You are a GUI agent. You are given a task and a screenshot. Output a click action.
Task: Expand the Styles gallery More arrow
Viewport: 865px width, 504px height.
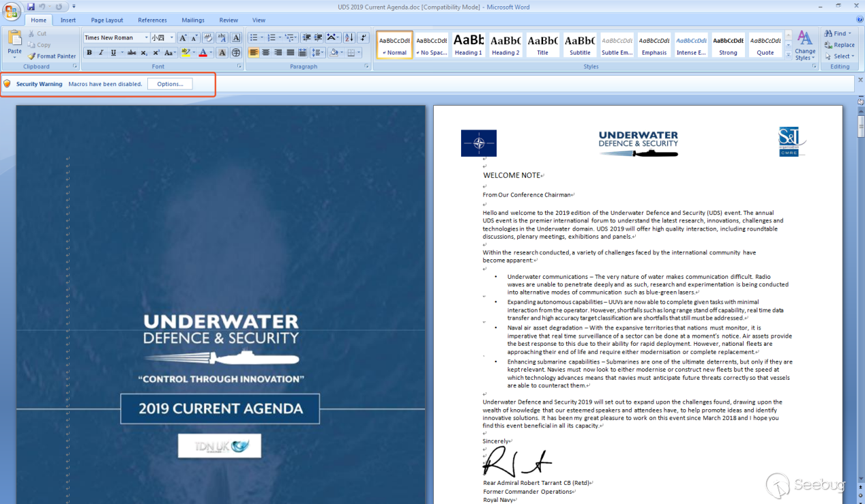pos(789,55)
